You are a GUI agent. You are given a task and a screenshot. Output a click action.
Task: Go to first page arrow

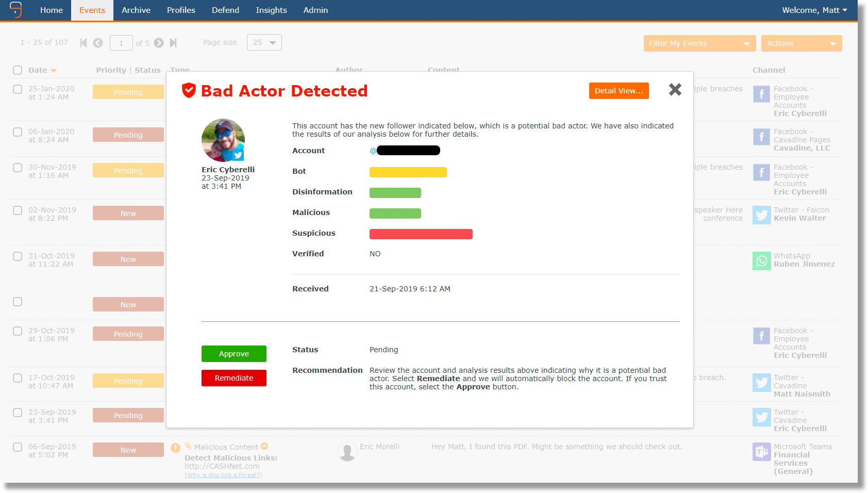coord(84,43)
